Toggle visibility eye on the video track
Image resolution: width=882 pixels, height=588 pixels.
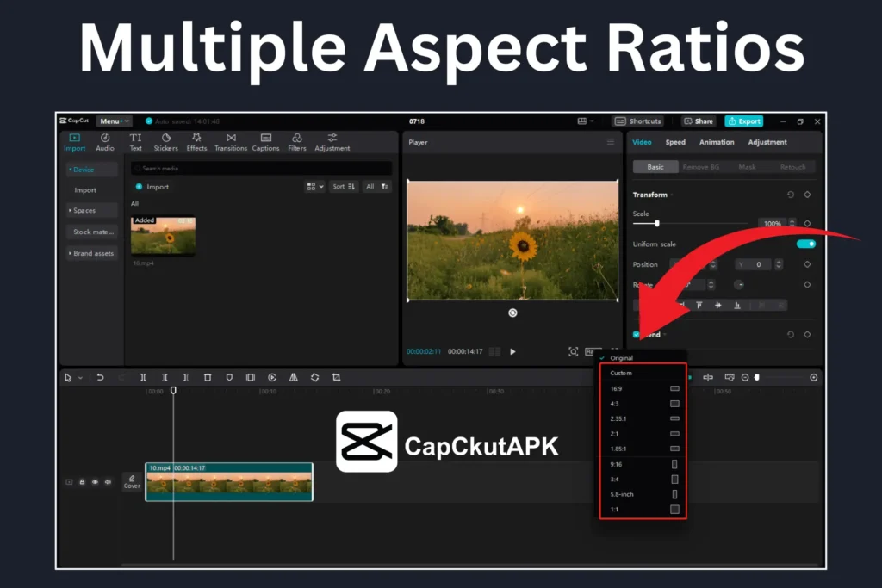[x=95, y=482]
